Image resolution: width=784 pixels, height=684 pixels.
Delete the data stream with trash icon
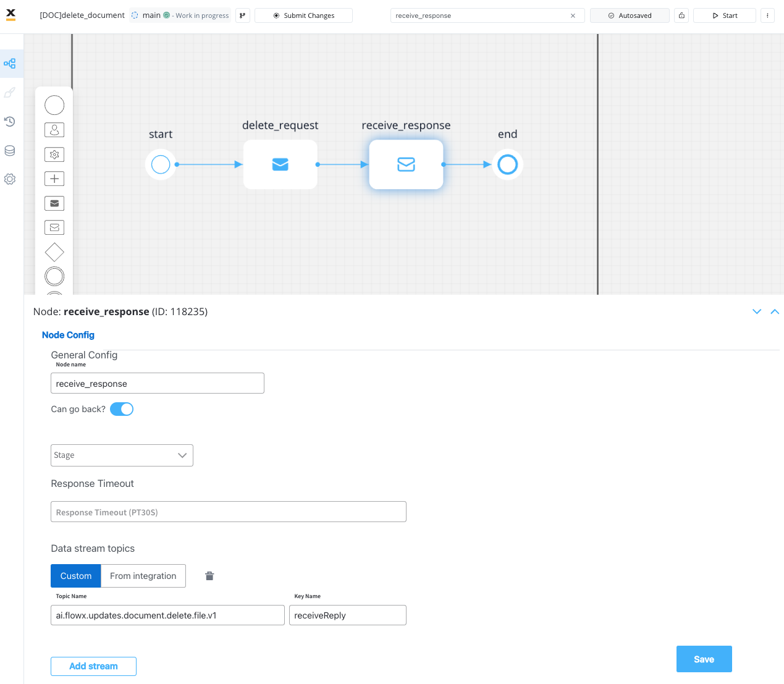209,576
